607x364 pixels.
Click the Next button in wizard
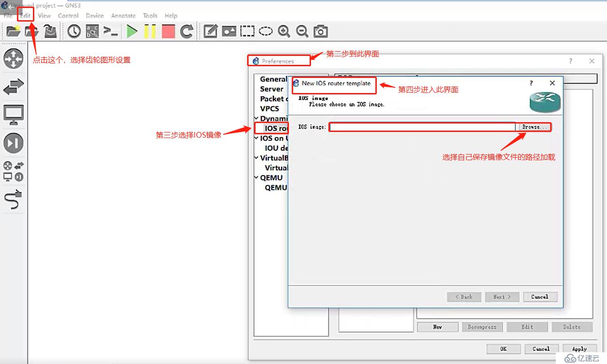click(502, 297)
